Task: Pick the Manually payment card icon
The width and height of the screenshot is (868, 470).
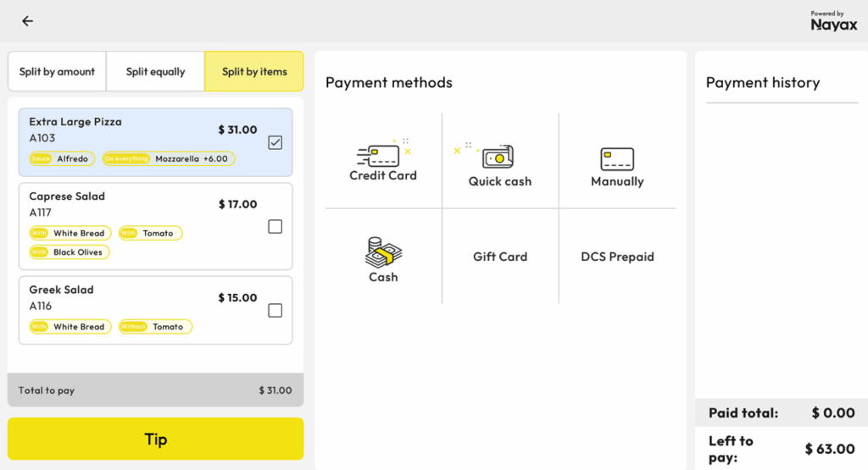Action: coord(617,158)
